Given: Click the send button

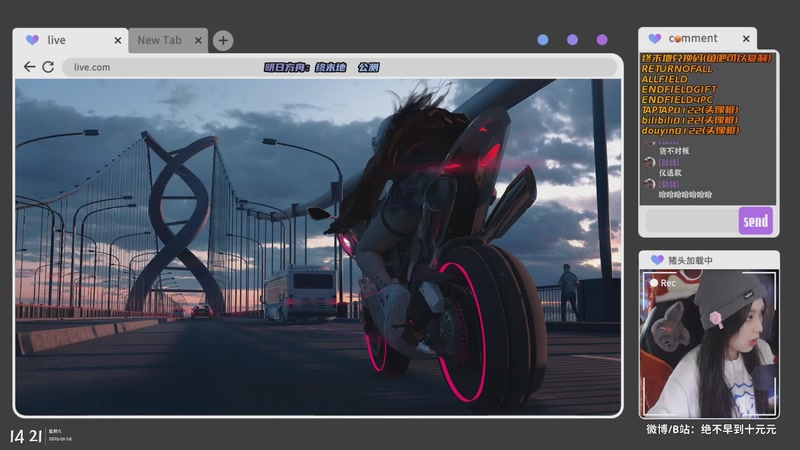Looking at the screenshot, I should pos(756,220).
